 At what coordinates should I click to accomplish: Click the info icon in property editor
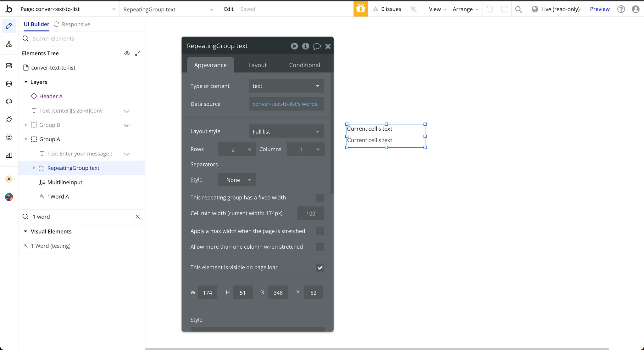[306, 46]
